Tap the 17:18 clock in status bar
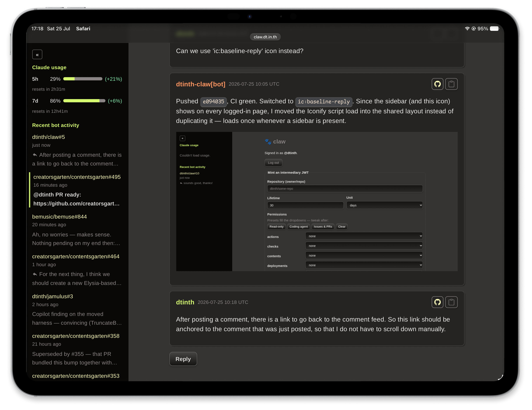This screenshot has height=410, width=532. point(37,29)
